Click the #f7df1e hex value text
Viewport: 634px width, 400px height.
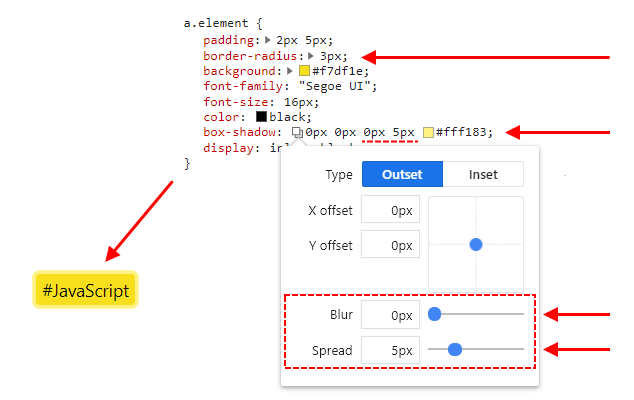click(336, 71)
